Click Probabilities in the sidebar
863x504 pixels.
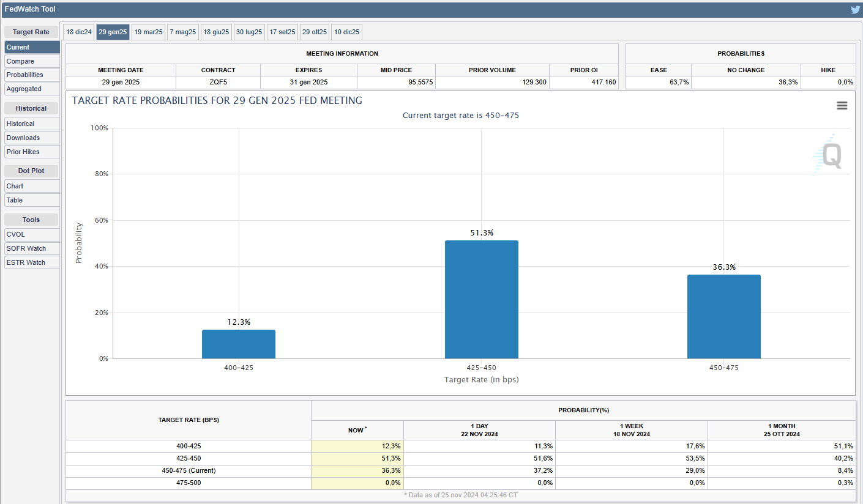(32, 75)
